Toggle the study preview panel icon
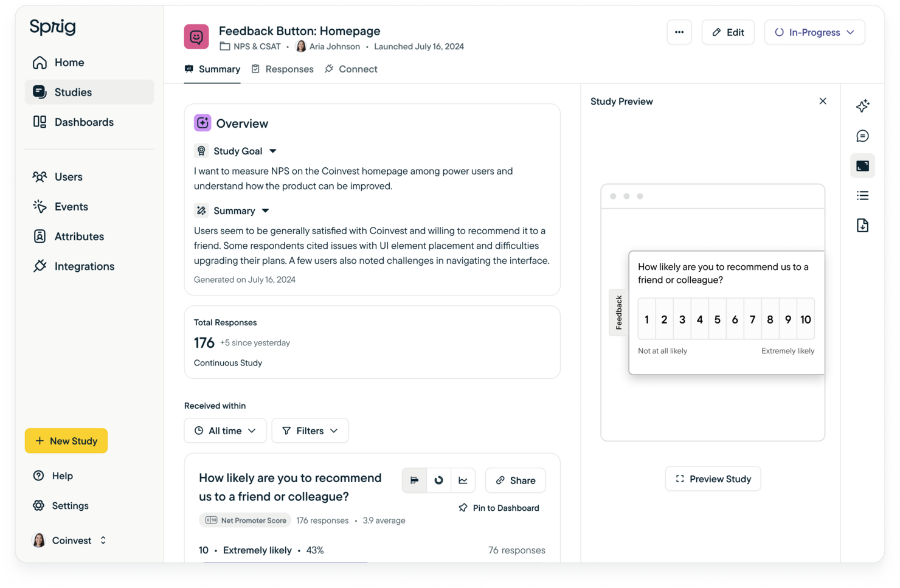This screenshot has width=900, height=588. coord(862,165)
